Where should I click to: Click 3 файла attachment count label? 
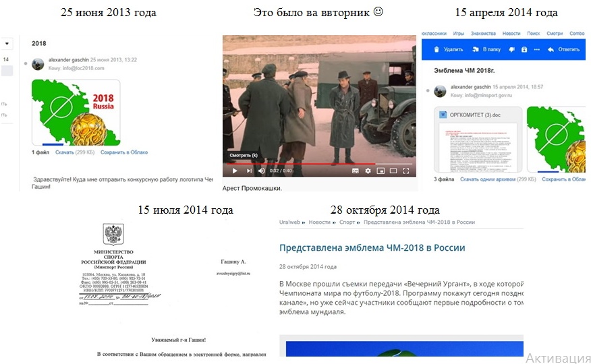click(x=444, y=179)
